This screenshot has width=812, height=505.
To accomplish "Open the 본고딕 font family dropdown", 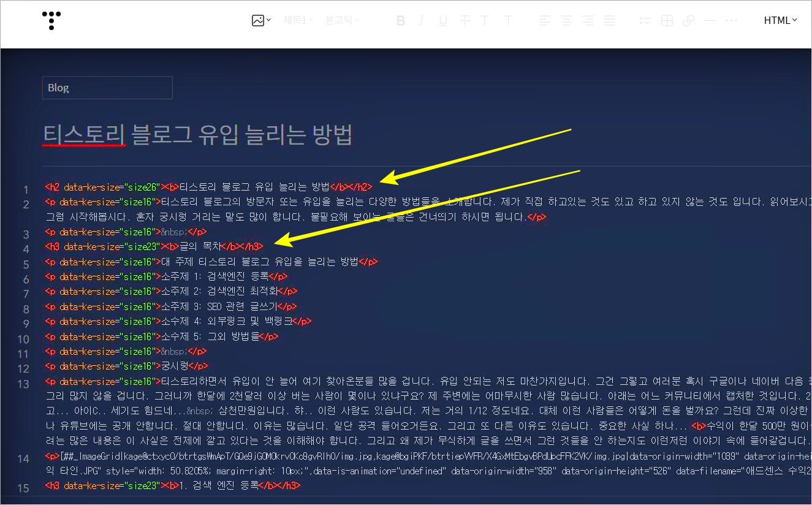I will 341,20.
